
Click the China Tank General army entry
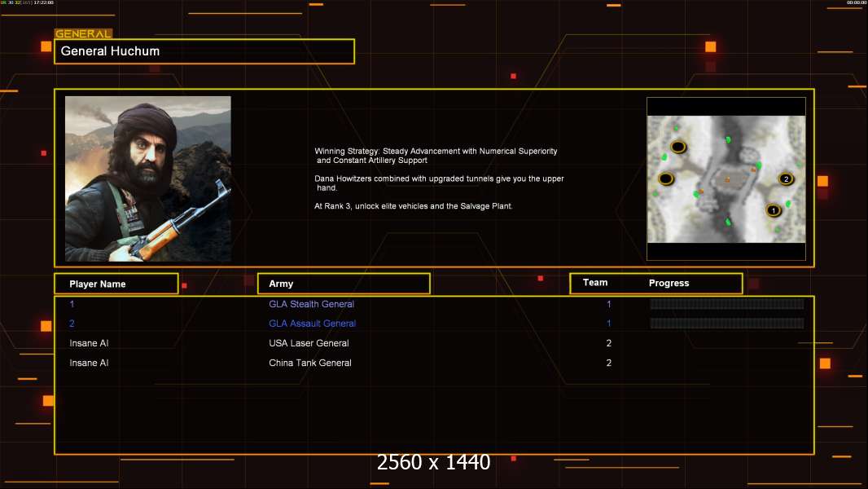click(310, 363)
